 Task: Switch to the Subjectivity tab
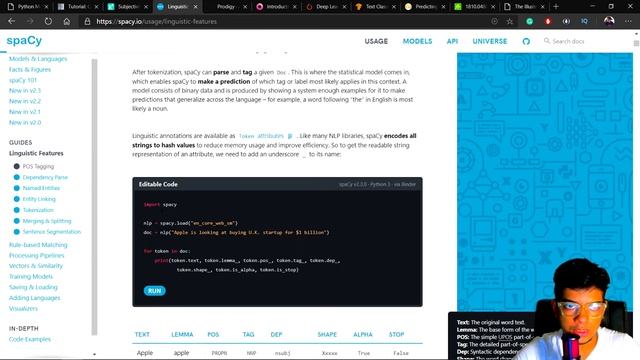[x=127, y=7]
